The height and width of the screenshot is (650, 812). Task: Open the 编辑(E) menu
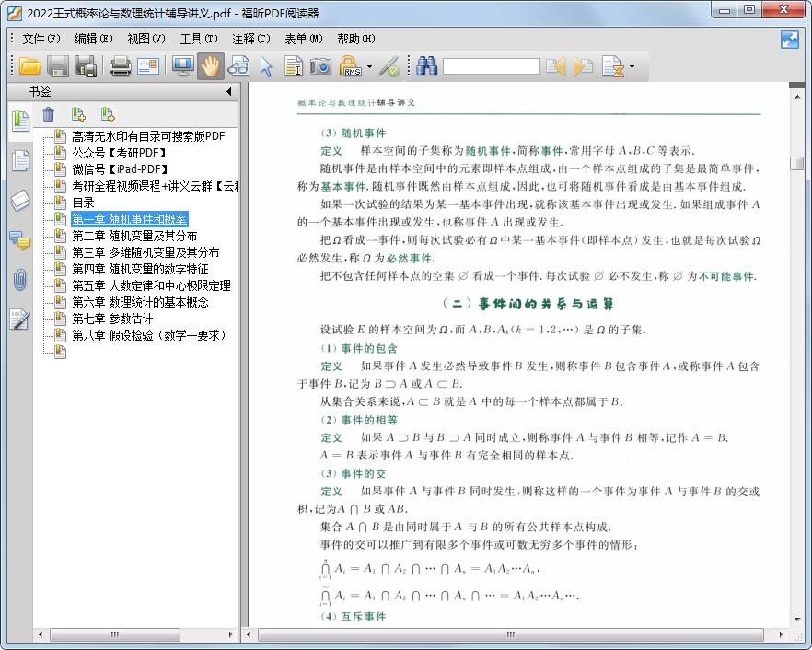(94, 39)
